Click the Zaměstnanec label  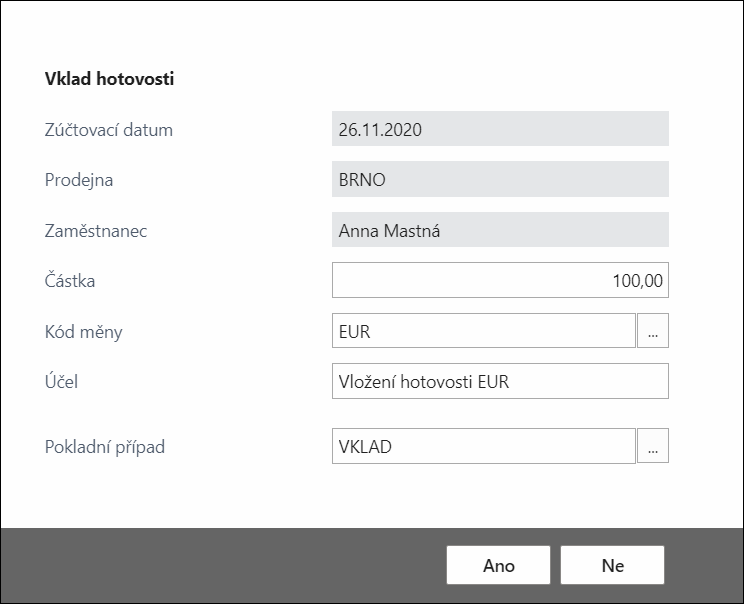96,231
